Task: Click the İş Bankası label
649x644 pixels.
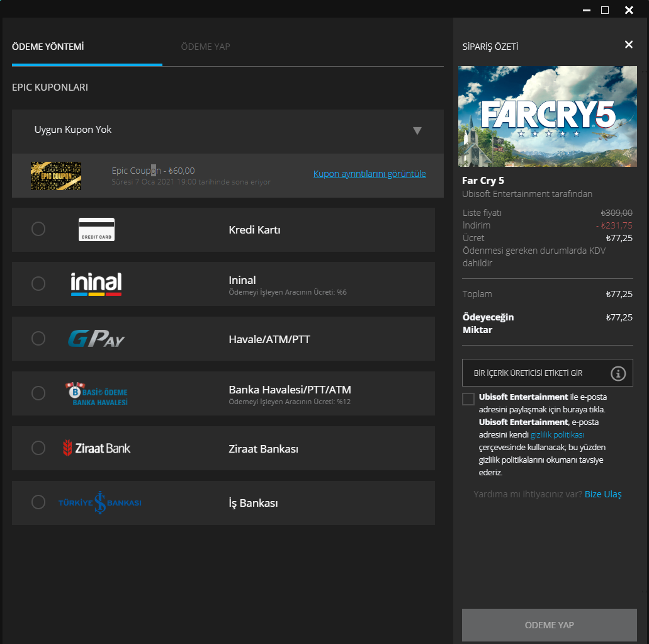Action: coord(253,503)
